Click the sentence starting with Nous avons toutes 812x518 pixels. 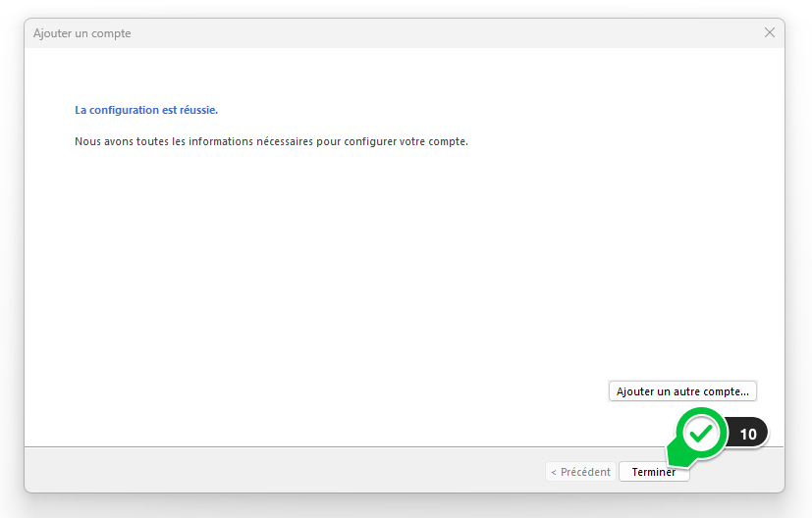point(271,141)
